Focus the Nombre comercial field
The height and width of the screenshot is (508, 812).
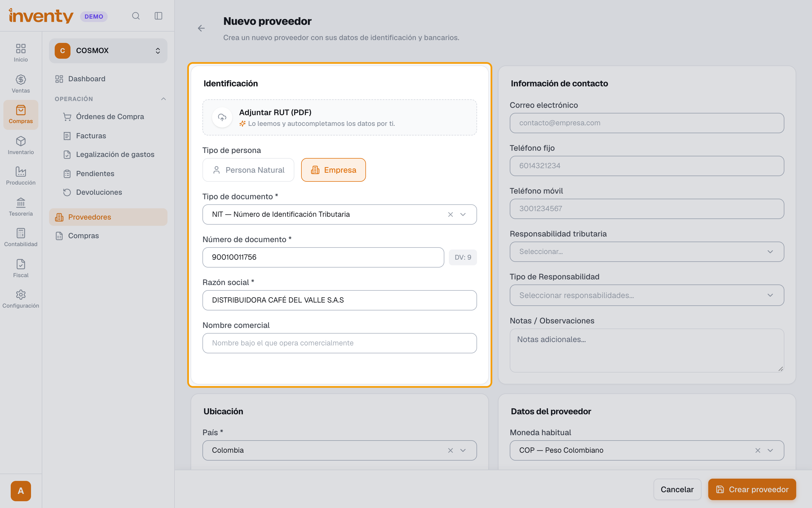339,343
